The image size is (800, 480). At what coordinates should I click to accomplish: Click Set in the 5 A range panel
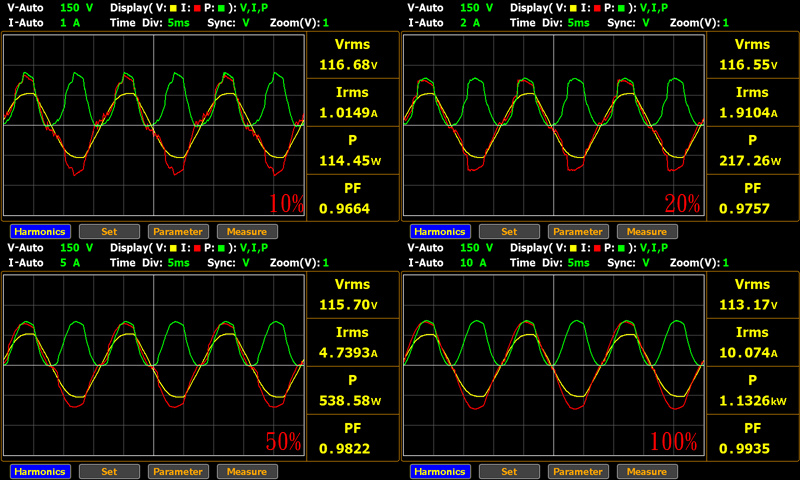pyautogui.click(x=109, y=472)
